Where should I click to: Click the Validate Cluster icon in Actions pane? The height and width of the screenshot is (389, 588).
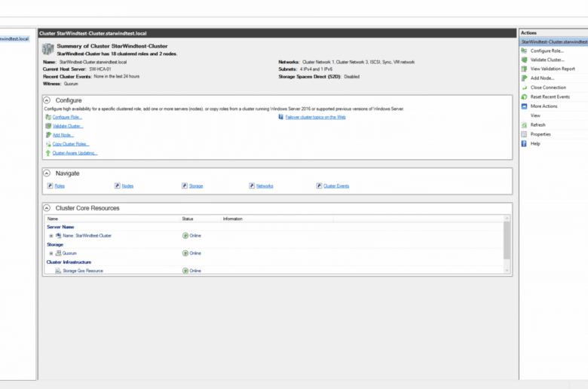pyautogui.click(x=524, y=60)
